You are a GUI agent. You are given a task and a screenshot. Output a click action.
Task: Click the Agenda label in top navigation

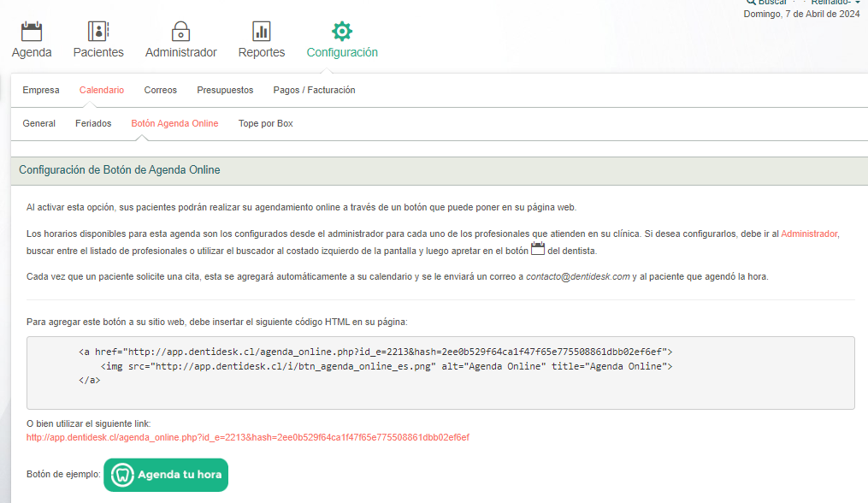[x=32, y=52]
